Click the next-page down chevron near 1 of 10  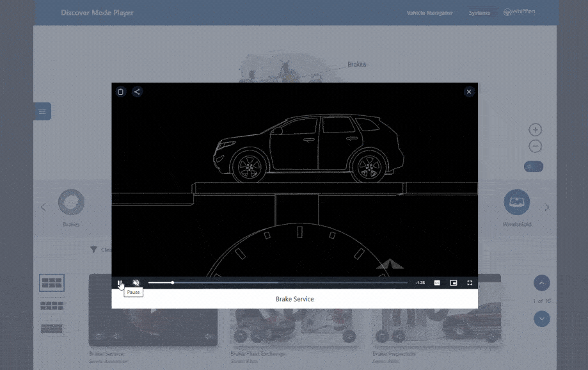click(542, 318)
